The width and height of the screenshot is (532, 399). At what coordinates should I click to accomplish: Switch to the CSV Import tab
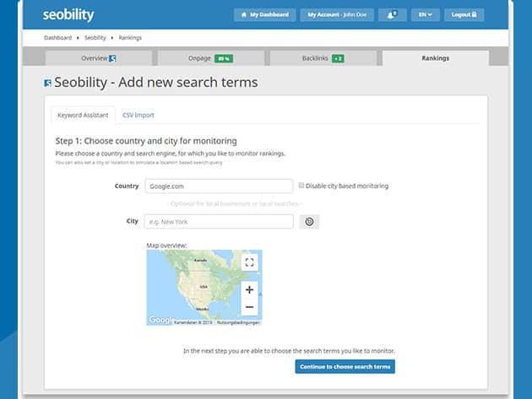tap(138, 115)
